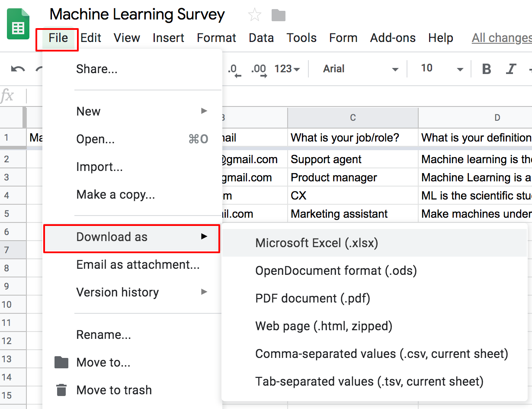Screen dimensions: 532x409
Task: Select Comma-separated values (.csv) option
Action: [381, 354]
